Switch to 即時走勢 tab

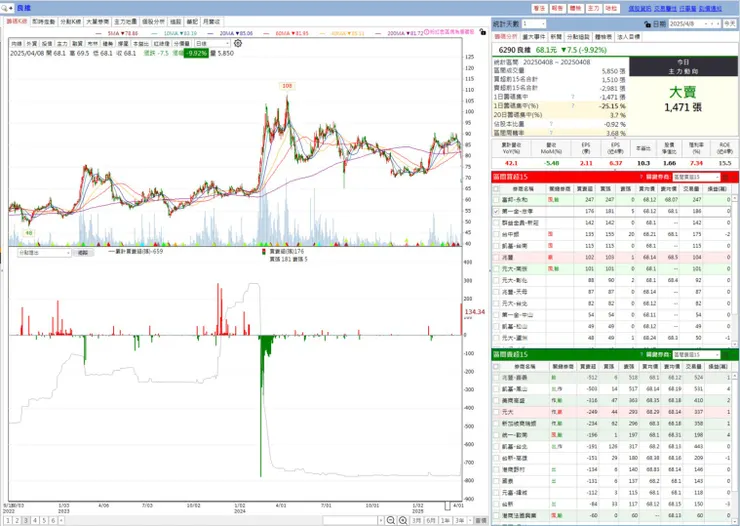(x=44, y=22)
